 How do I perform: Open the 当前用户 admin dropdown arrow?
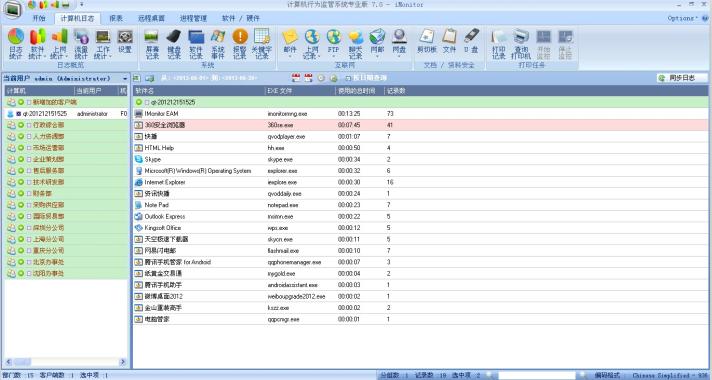125,79
